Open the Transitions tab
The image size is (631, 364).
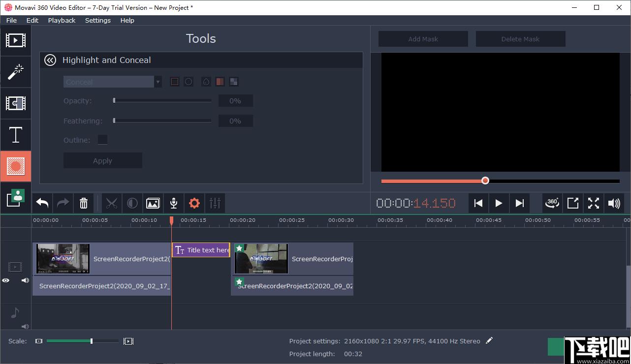pos(15,103)
